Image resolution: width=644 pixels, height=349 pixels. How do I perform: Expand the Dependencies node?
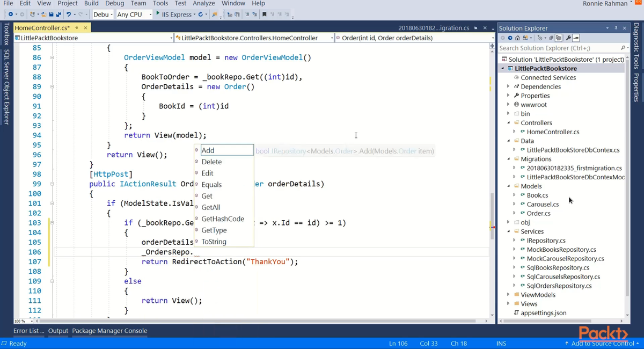coord(509,86)
